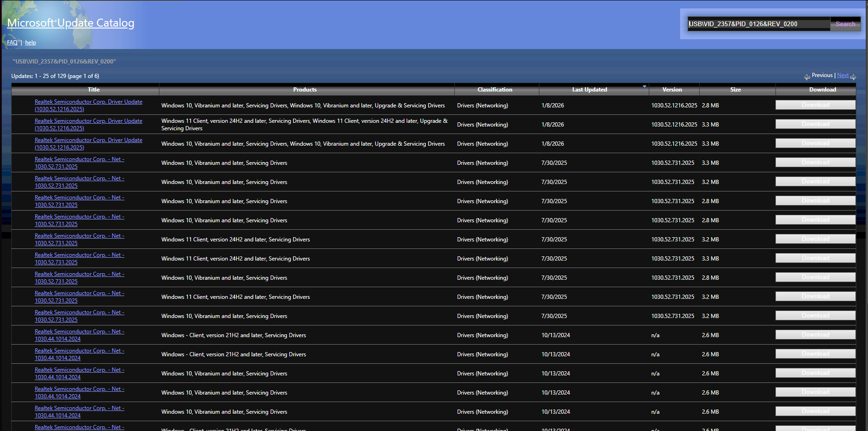The height and width of the screenshot is (431, 868).
Task: Click the 1/8/2026 date in the Windows 11 row
Action: coord(552,125)
